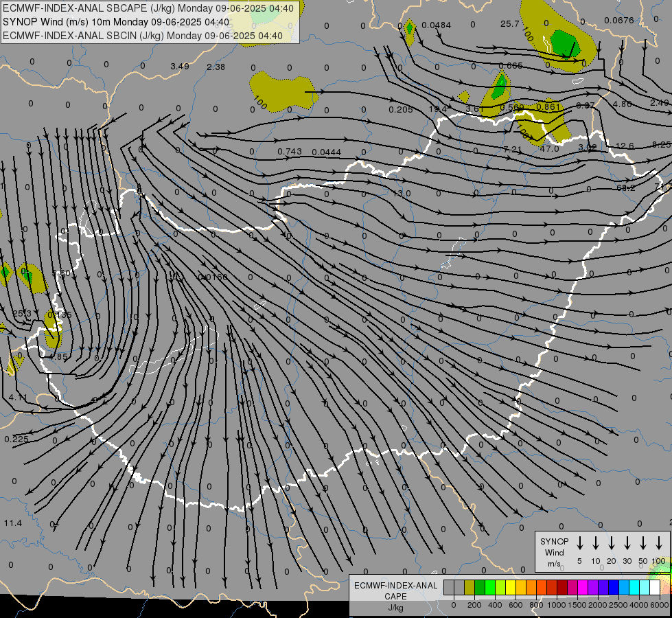Viewport: 672px width, 618px height.
Task: Click the SBCAPE title line in header
Action: click(x=148, y=8)
